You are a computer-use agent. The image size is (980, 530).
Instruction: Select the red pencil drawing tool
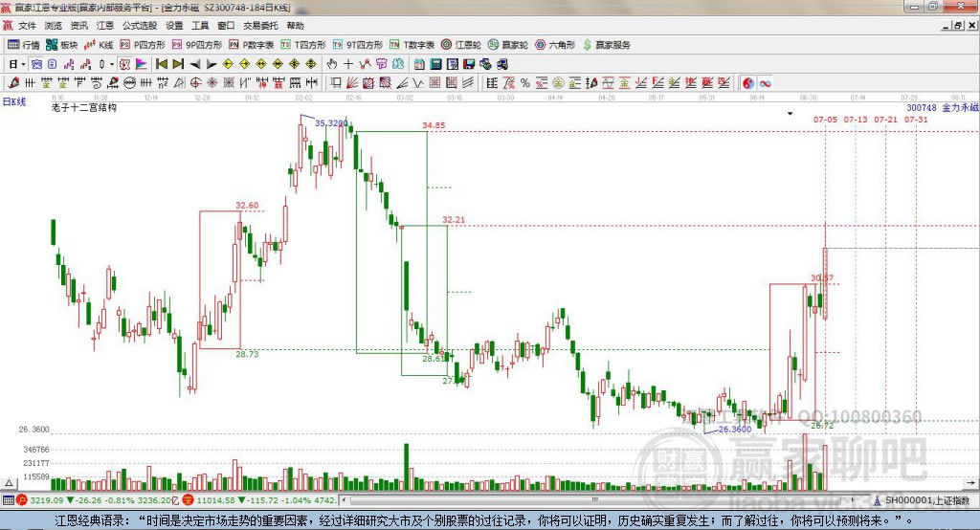coord(13,83)
